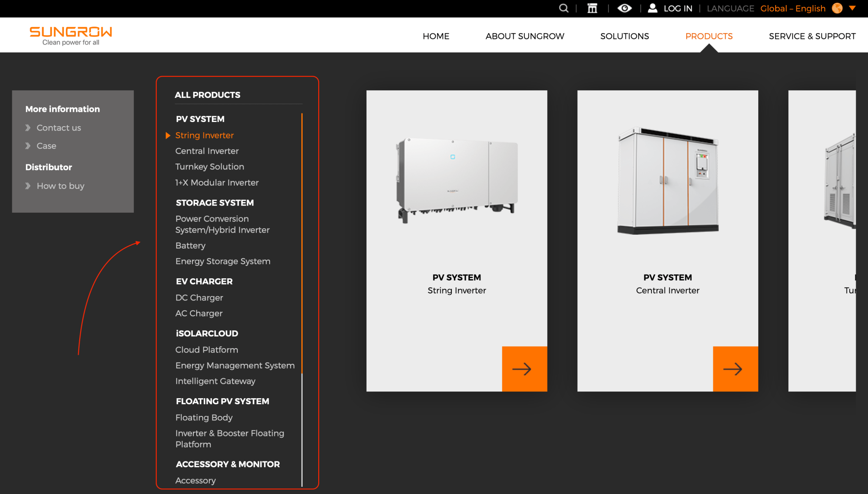Click LOG IN
This screenshot has height=494, width=868.
[678, 8]
